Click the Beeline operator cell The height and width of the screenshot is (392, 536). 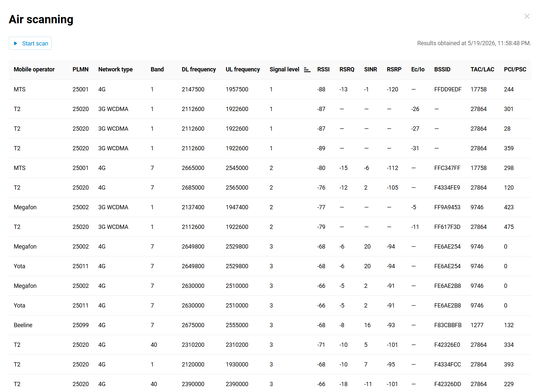[23, 325]
